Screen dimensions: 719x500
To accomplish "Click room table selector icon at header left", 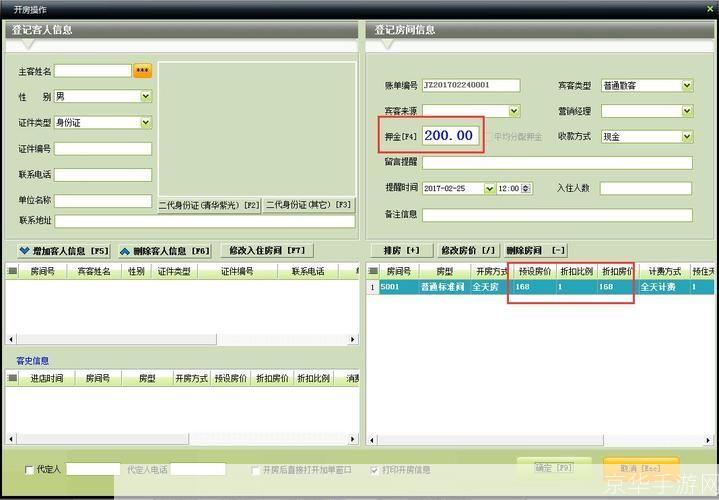I will (x=373, y=272).
